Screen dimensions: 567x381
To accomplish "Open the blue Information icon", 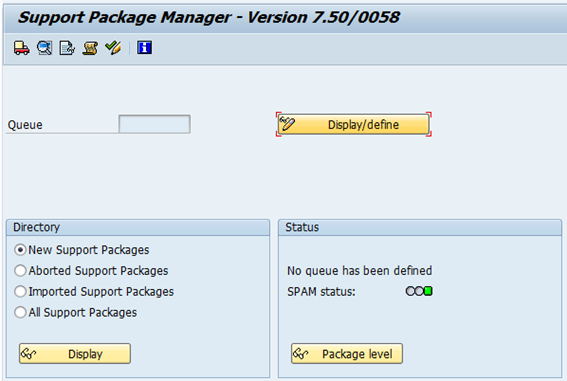I will (x=144, y=48).
